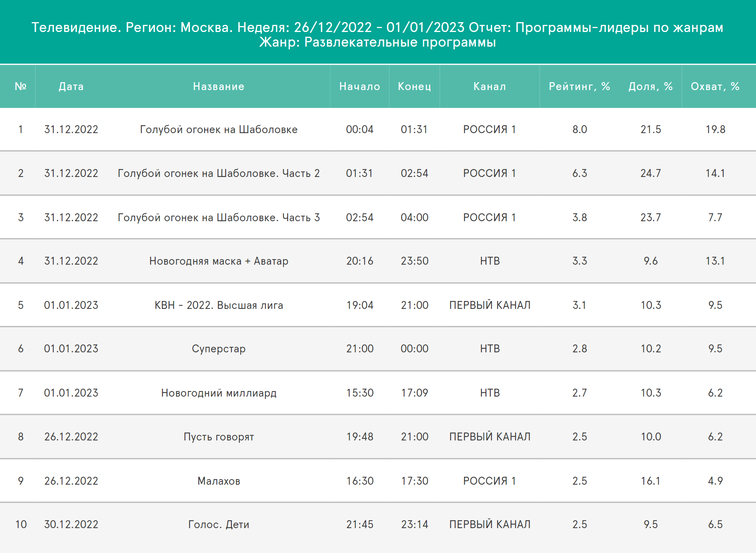Click reach value 13.1
Image resolution: width=756 pixels, height=553 pixels.
[x=715, y=261]
